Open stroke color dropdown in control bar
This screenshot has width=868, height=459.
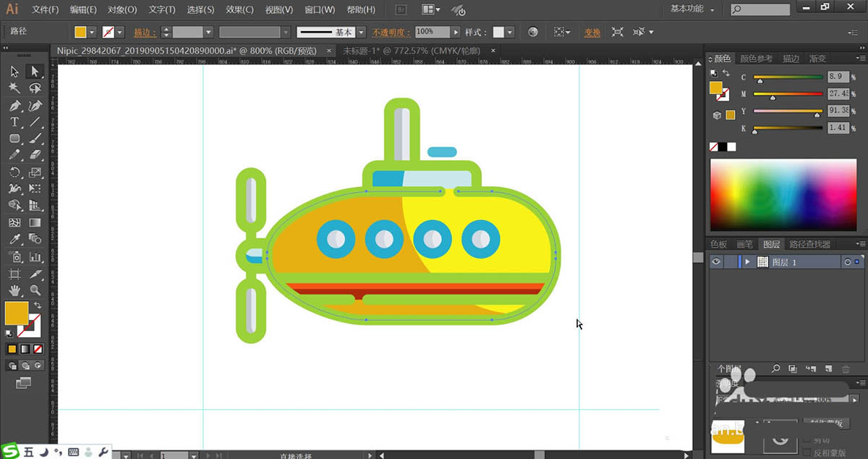tap(119, 33)
